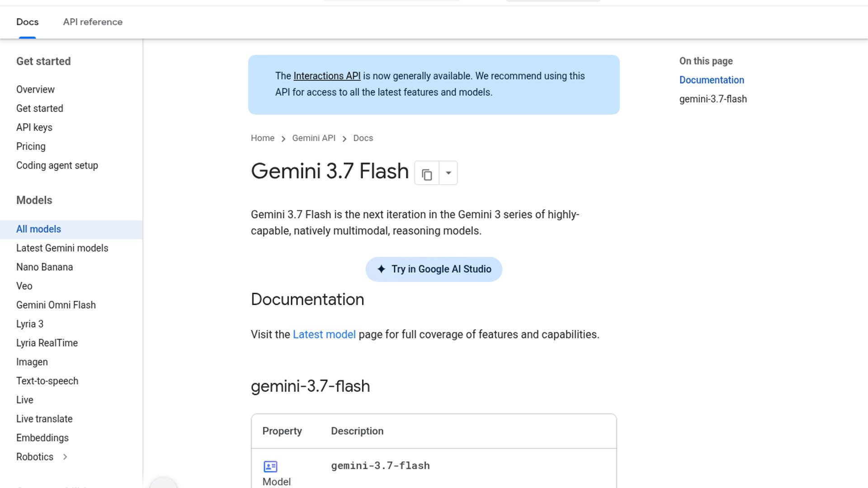Go to Gemini API in the breadcrumb
The height and width of the screenshot is (488, 868).
tap(314, 138)
